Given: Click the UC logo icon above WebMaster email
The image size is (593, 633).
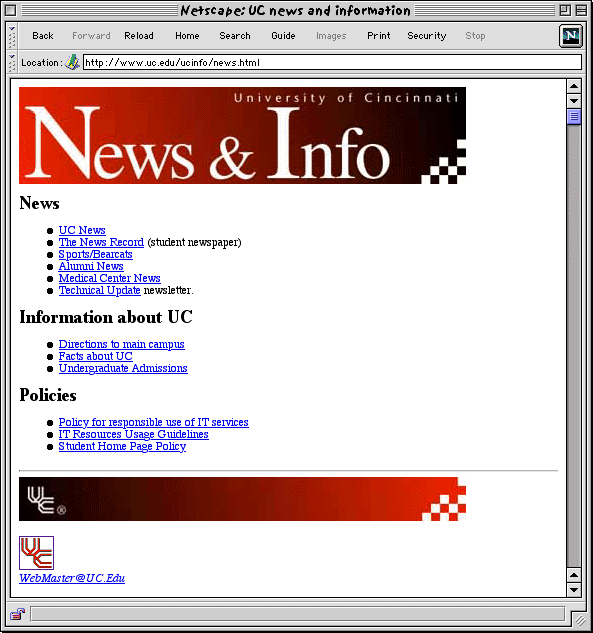Looking at the screenshot, I should [x=36, y=553].
